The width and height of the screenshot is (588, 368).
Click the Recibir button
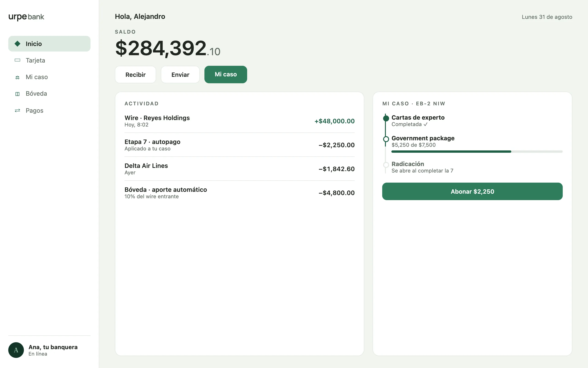(x=135, y=75)
